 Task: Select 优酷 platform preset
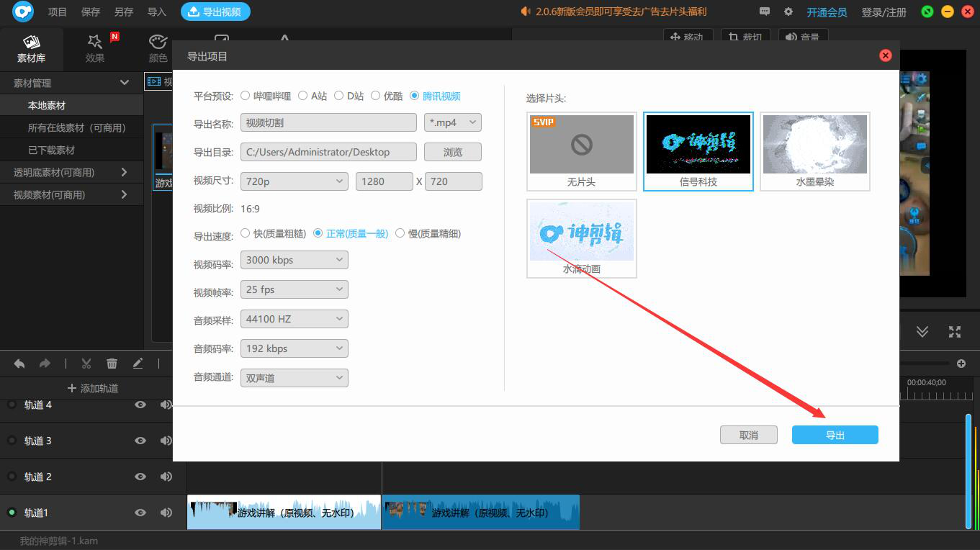pyautogui.click(x=387, y=96)
